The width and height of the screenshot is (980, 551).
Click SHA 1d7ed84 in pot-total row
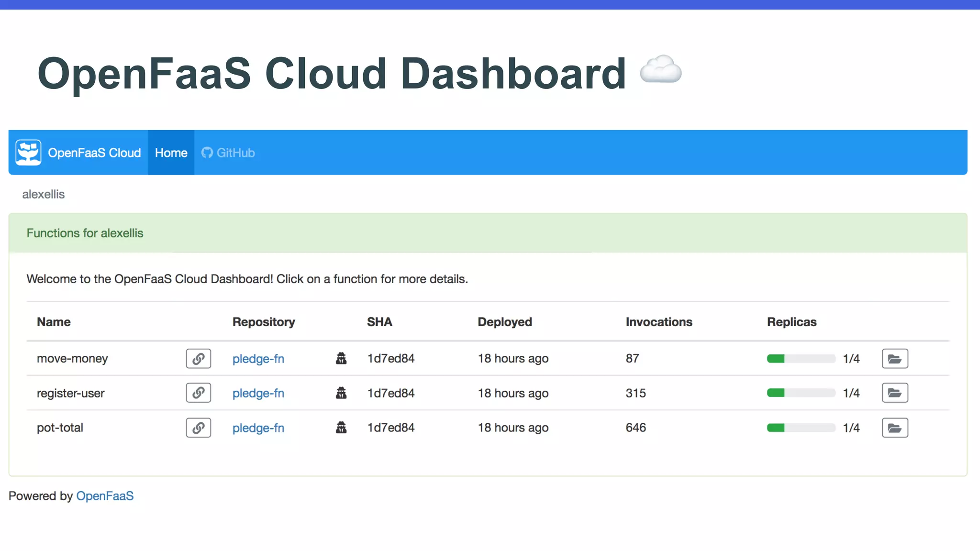click(391, 427)
